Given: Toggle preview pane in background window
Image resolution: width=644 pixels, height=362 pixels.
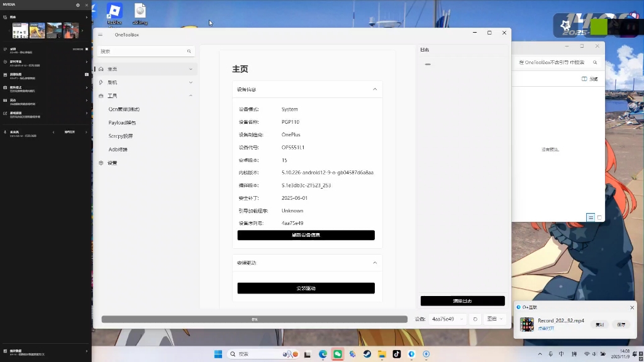Looking at the screenshot, I should point(590,79).
